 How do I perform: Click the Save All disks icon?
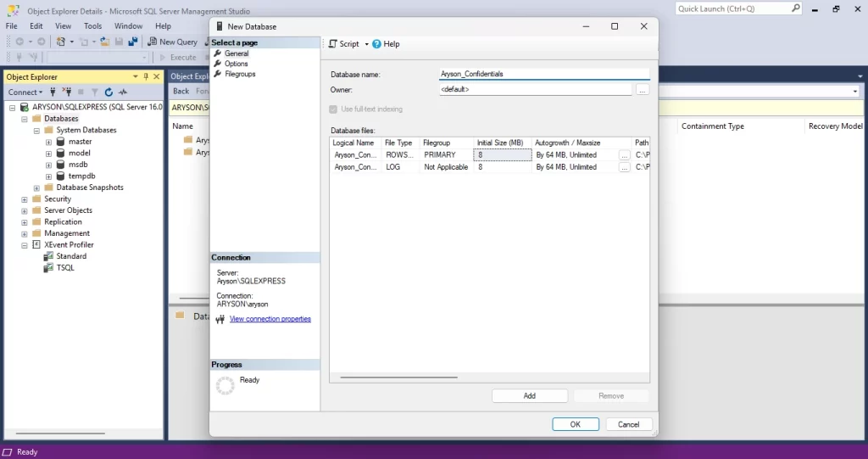click(133, 42)
